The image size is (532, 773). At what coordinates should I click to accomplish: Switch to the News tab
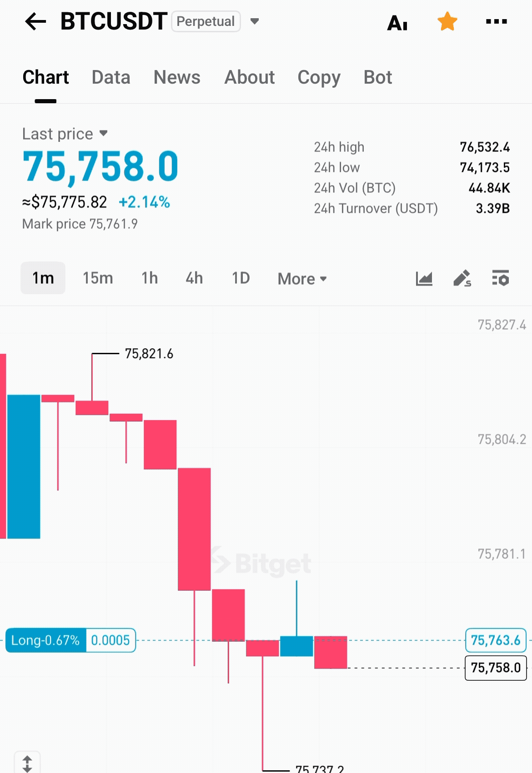(x=177, y=77)
